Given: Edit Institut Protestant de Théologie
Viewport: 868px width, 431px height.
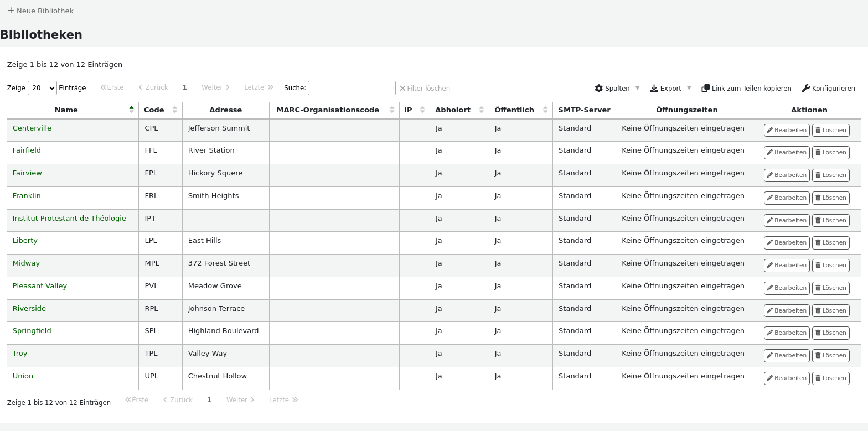Looking at the screenshot, I should tap(787, 220).
